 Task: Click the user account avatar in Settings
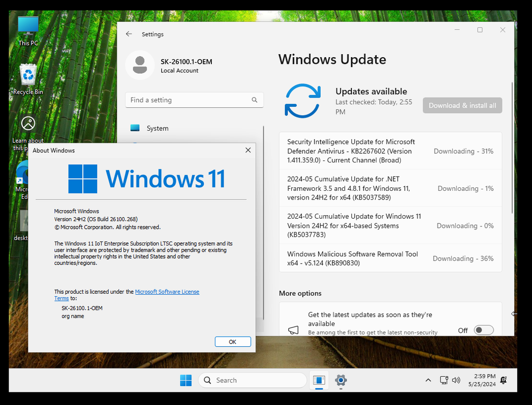coord(140,65)
